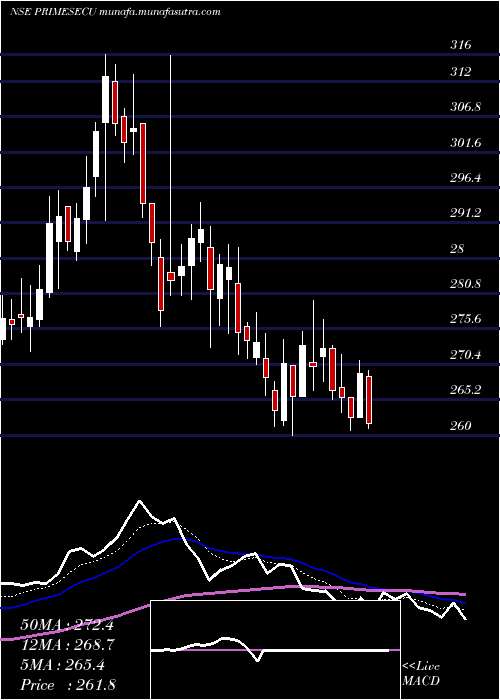The height and width of the screenshot is (700, 500).
Task: Click the '50MA : 272.4' reading
Action: tap(67, 625)
